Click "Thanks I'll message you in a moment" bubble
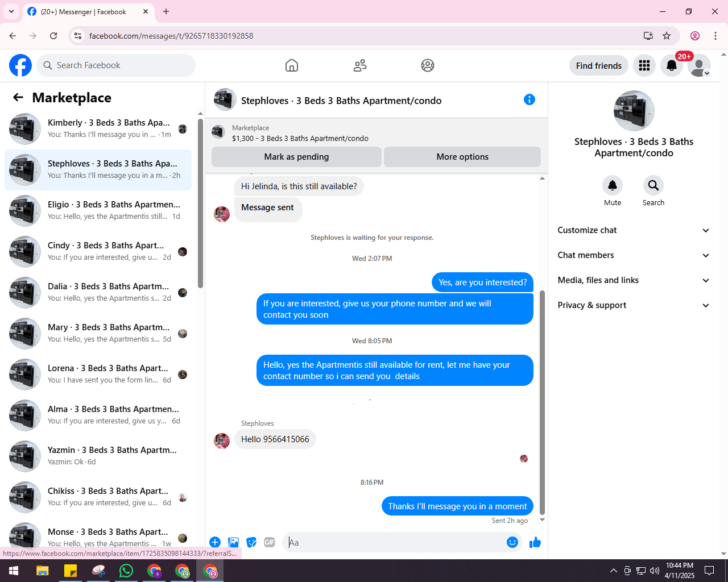The height and width of the screenshot is (582, 728). tap(457, 506)
